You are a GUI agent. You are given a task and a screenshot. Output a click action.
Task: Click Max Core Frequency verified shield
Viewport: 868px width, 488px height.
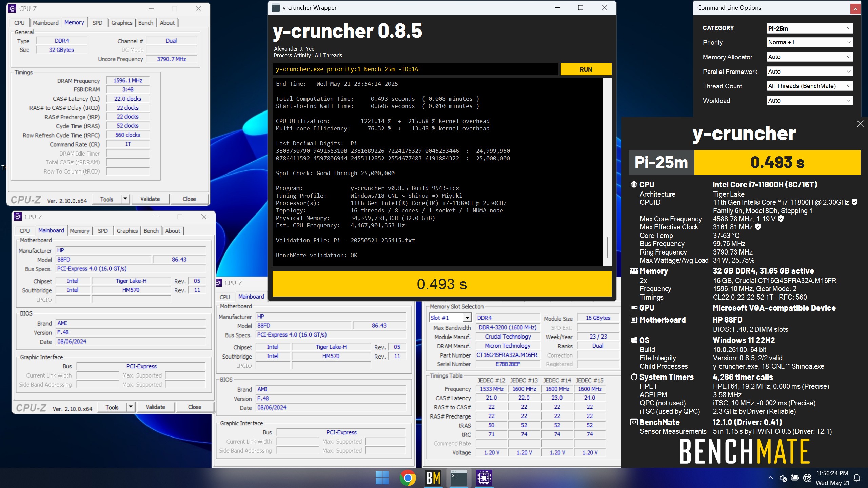pos(781,219)
